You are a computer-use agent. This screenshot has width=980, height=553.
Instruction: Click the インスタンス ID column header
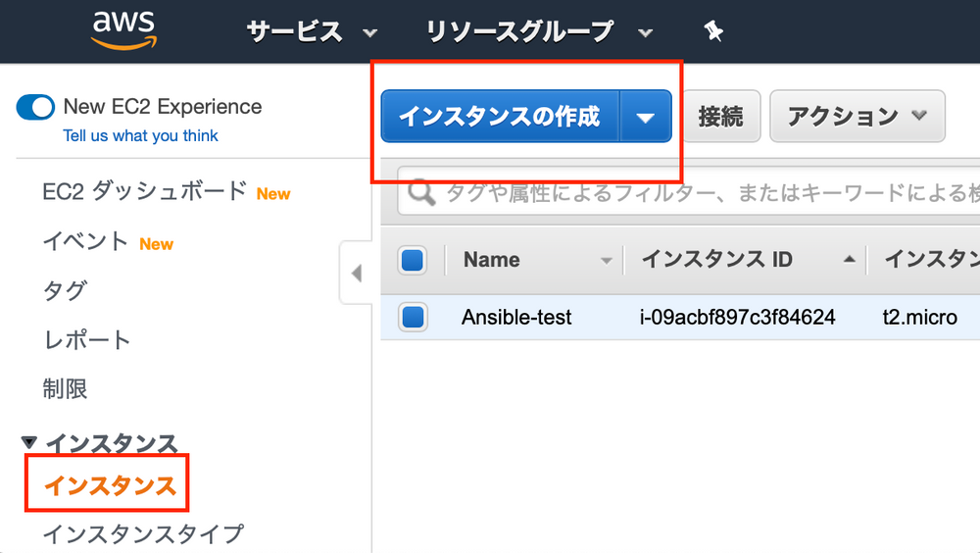point(717,259)
